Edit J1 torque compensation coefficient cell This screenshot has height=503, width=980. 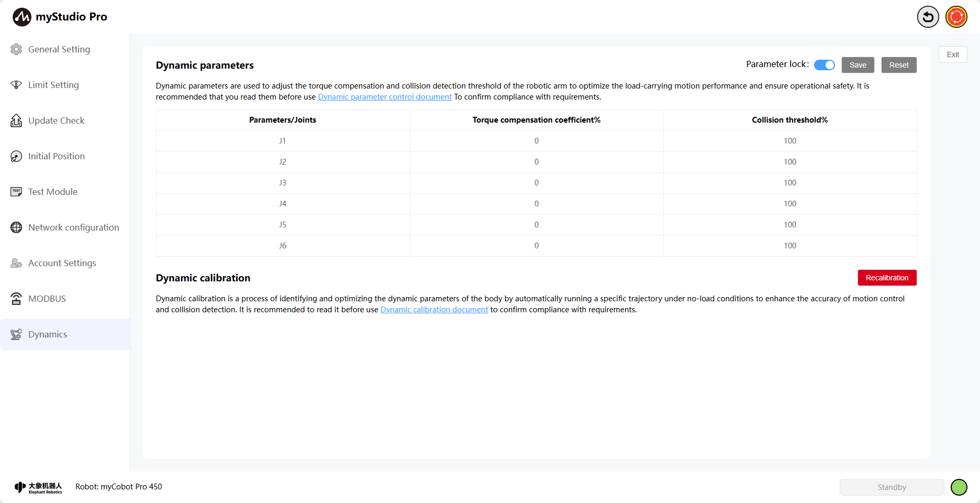536,141
